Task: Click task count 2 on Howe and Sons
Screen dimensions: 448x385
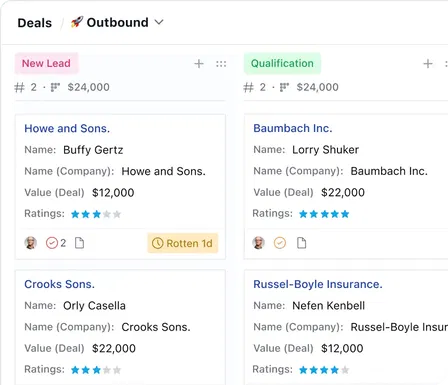Action: [x=63, y=243]
